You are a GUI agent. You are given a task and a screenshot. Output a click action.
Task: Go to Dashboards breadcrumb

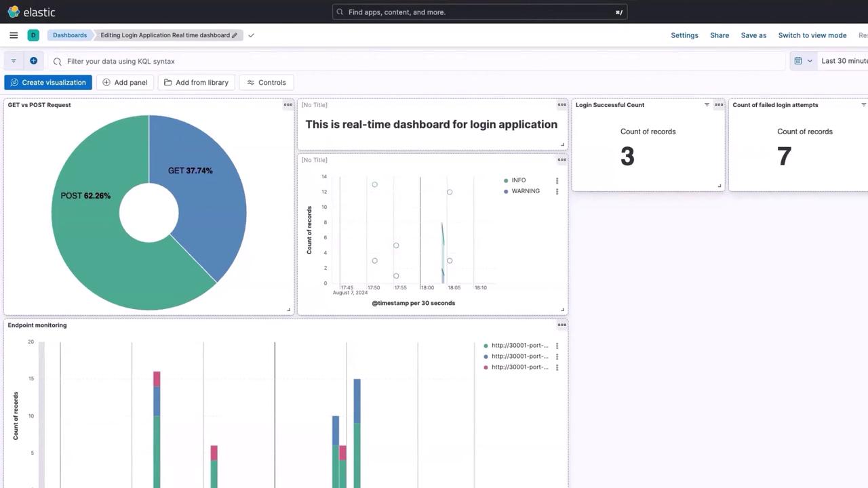[x=70, y=35]
